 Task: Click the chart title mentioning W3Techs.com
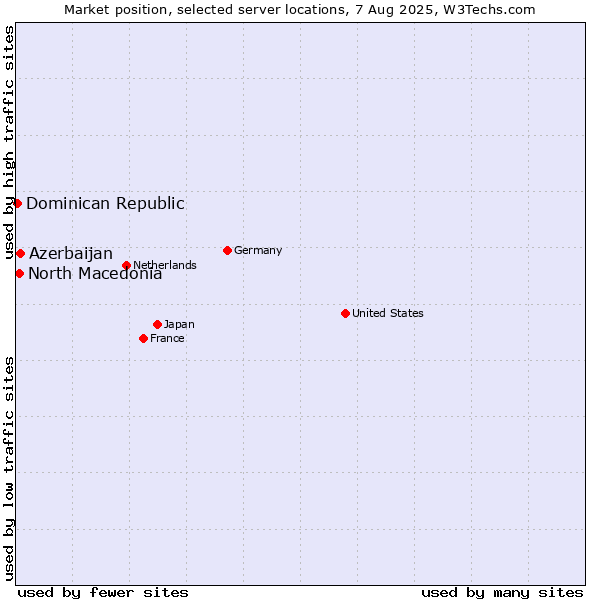point(300,10)
